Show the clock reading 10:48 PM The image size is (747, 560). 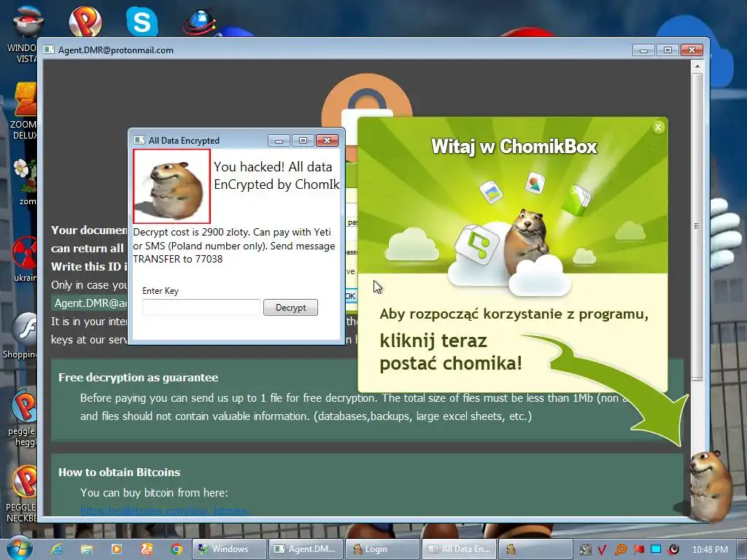(710, 550)
